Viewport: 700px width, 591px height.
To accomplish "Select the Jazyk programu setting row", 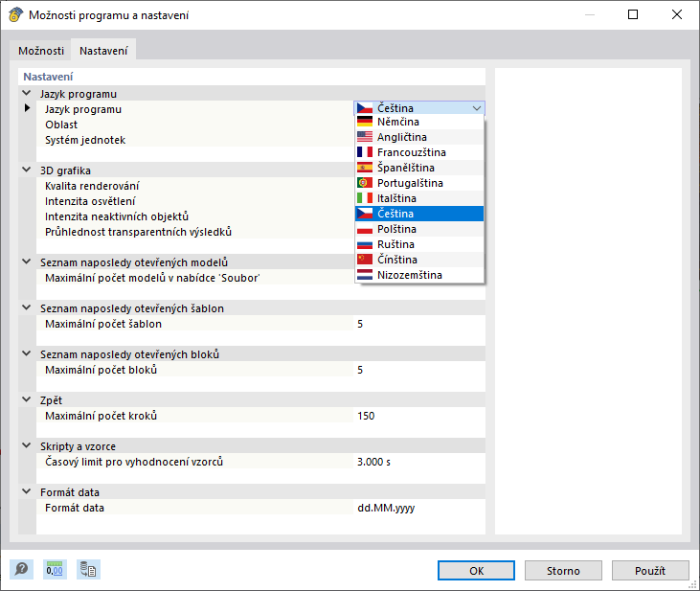I will [x=195, y=109].
